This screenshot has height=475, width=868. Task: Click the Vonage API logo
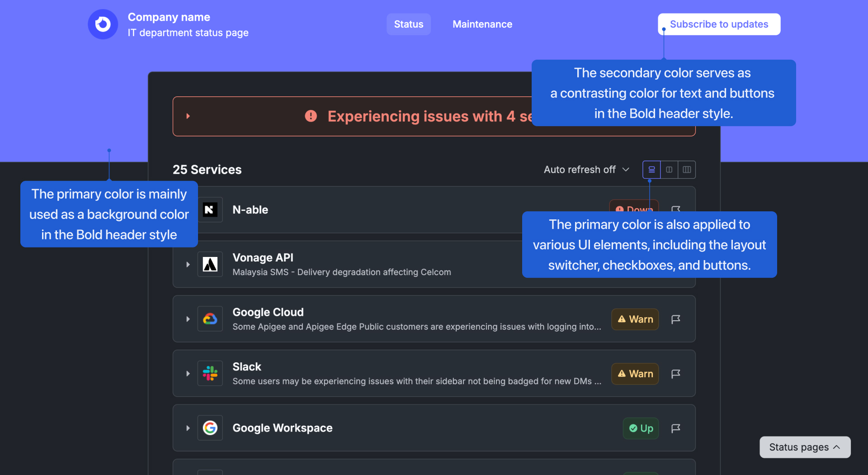(x=210, y=264)
